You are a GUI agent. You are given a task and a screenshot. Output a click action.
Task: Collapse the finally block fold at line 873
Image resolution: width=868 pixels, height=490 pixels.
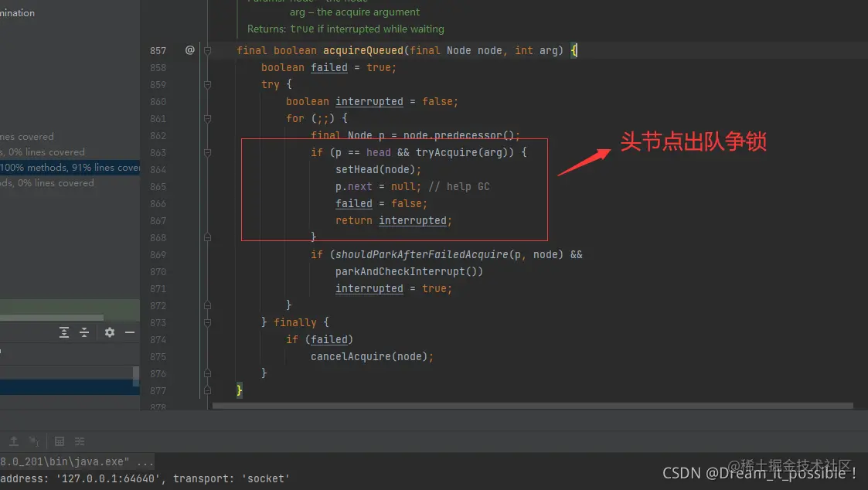tap(208, 323)
